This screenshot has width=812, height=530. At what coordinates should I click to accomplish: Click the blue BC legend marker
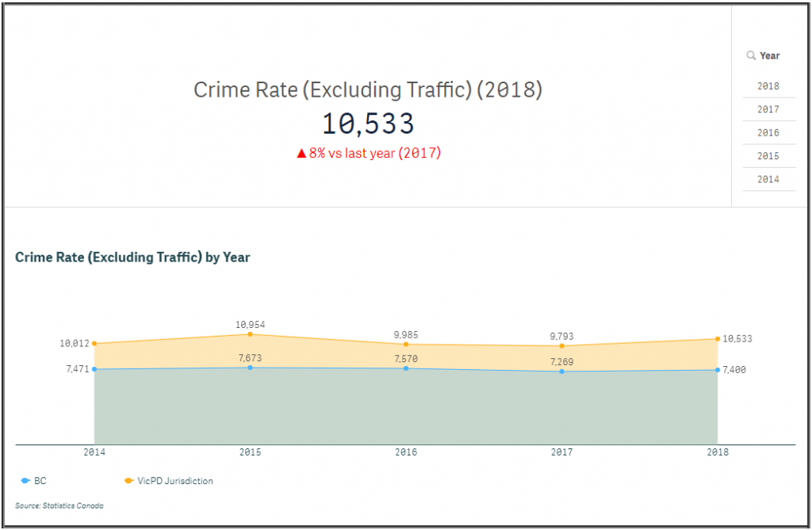pyautogui.click(x=26, y=481)
